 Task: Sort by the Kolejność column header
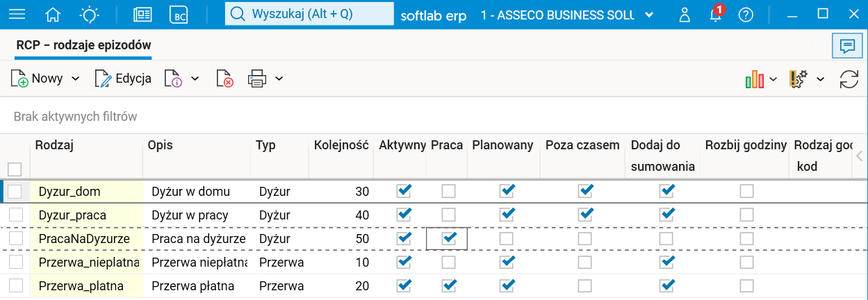[341, 145]
